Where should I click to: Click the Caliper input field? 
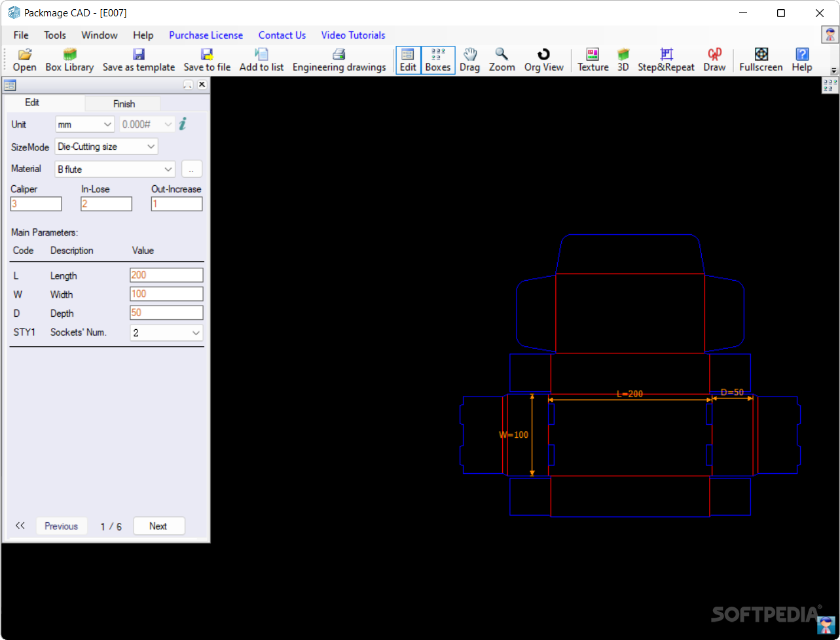36,204
